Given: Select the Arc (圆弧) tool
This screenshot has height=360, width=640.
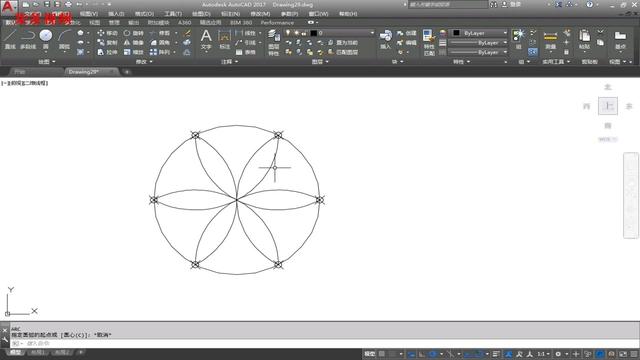Looking at the screenshot, I should 64,39.
